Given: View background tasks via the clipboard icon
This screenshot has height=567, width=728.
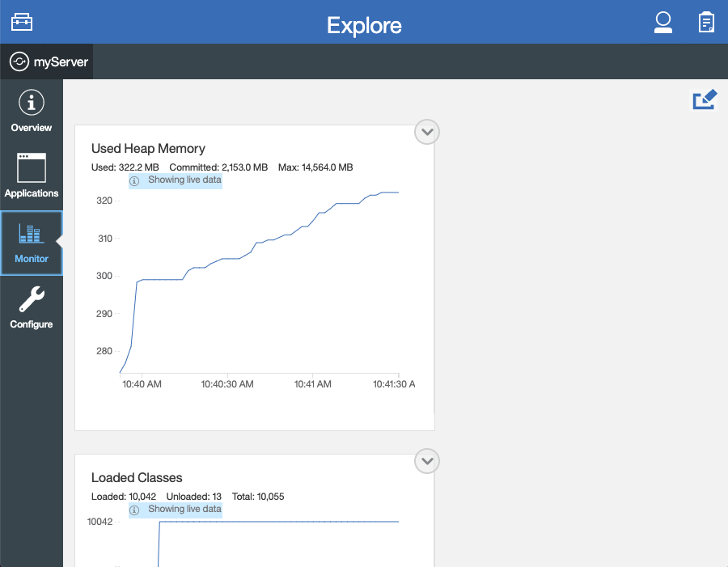Looking at the screenshot, I should coord(705,22).
